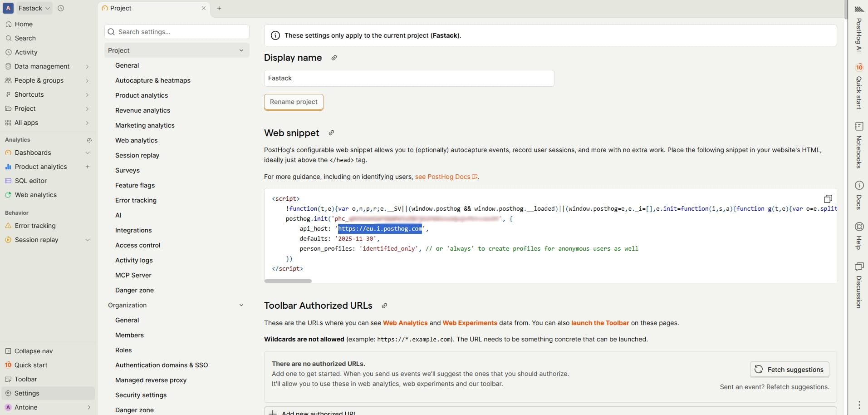
Task: Expand the Project folder submenu
Action: pyautogui.click(x=87, y=109)
